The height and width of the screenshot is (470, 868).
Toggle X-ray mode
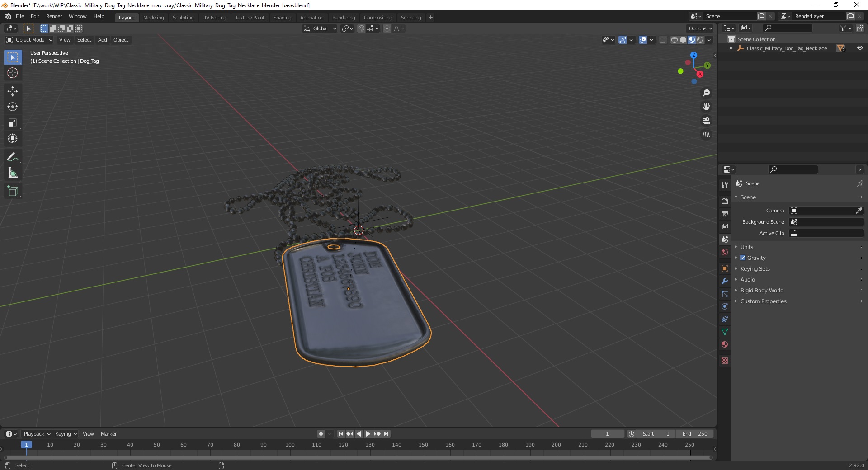663,40
